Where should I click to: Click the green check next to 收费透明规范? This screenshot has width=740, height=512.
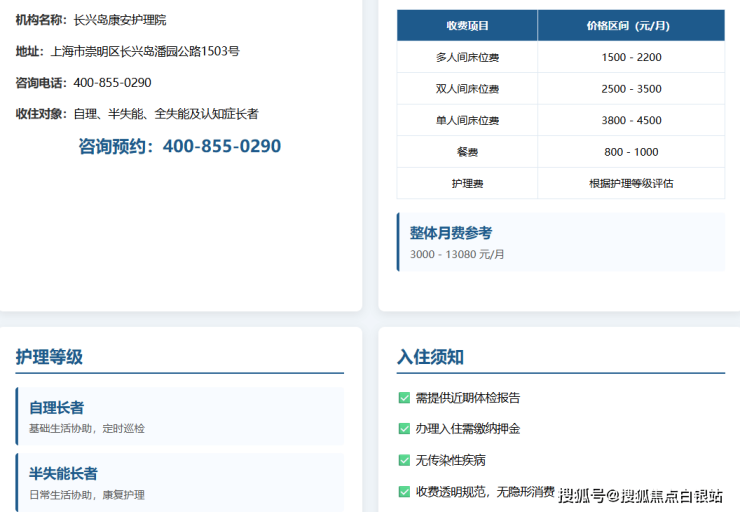click(x=404, y=492)
